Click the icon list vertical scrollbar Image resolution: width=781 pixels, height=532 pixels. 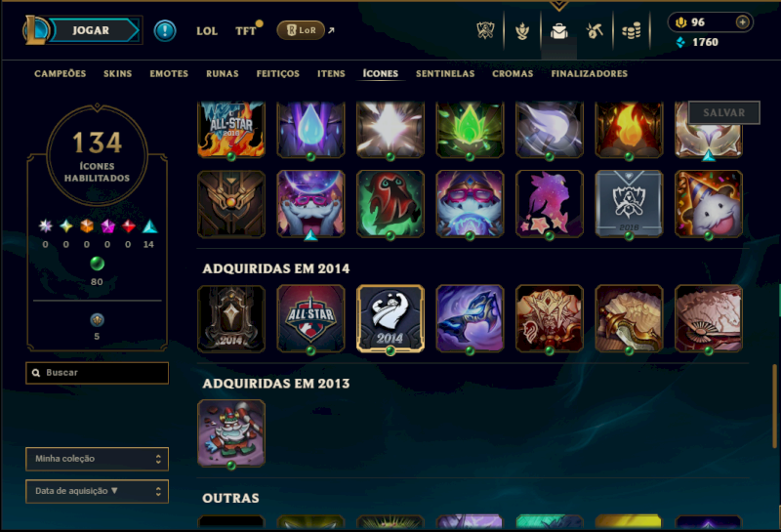coord(774,406)
